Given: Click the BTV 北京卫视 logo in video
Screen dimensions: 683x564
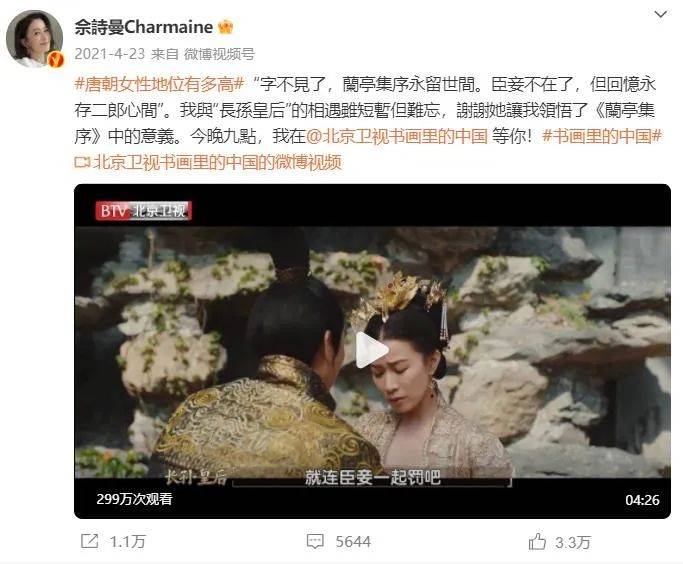Looking at the screenshot, I should click(x=143, y=211).
